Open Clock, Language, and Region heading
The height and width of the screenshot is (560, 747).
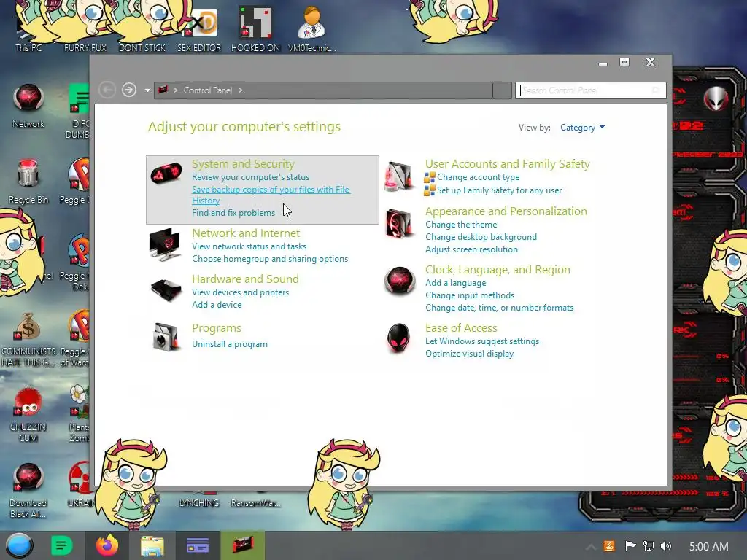click(498, 270)
